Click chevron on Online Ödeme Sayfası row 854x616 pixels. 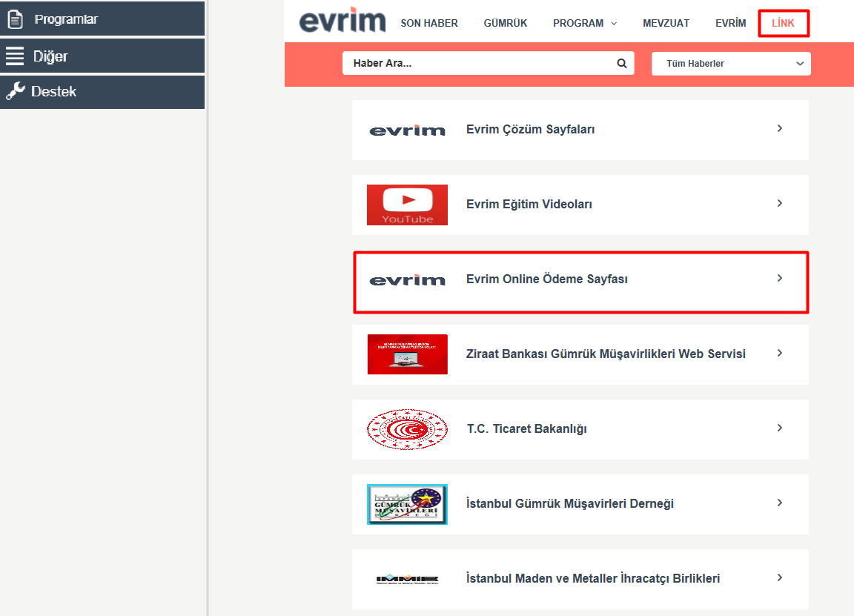tap(780, 278)
